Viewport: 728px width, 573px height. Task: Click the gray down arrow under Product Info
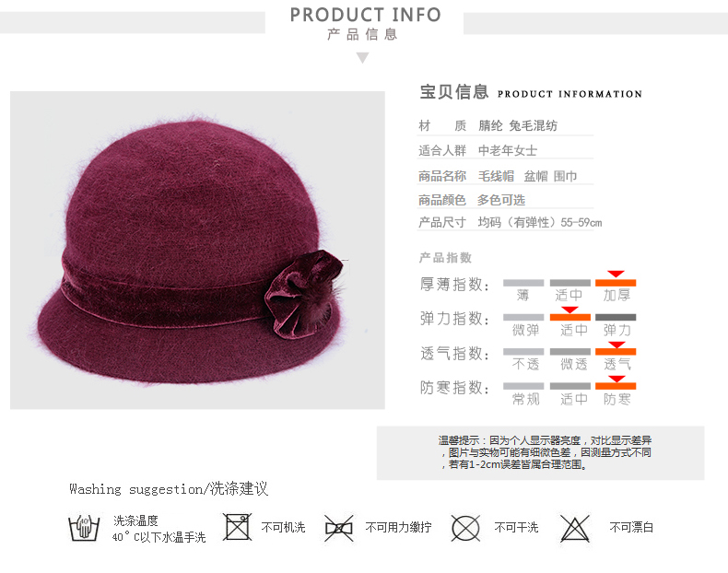362,58
